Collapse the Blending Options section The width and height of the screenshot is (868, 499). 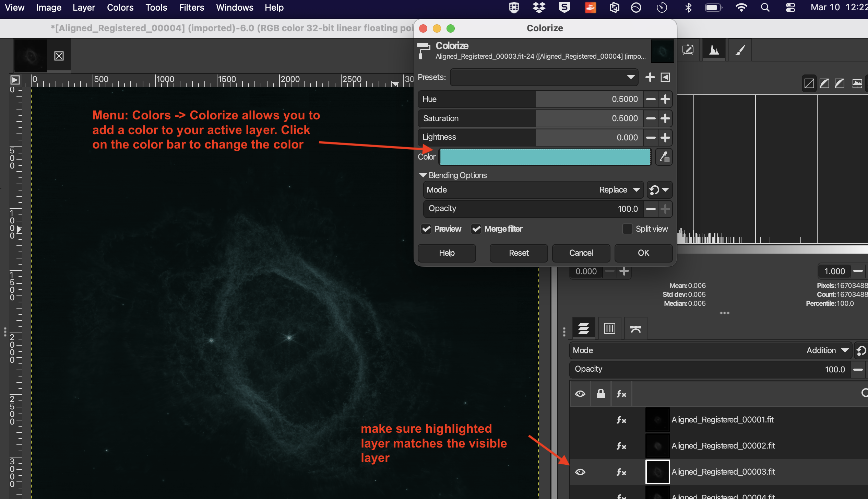click(x=423, y=175)
